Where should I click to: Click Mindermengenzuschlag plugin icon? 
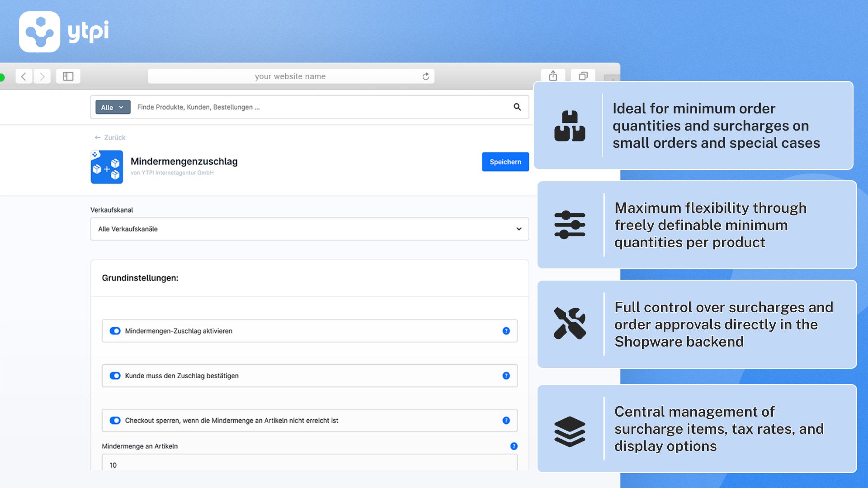pyautogui.click(x=107, y=167)
